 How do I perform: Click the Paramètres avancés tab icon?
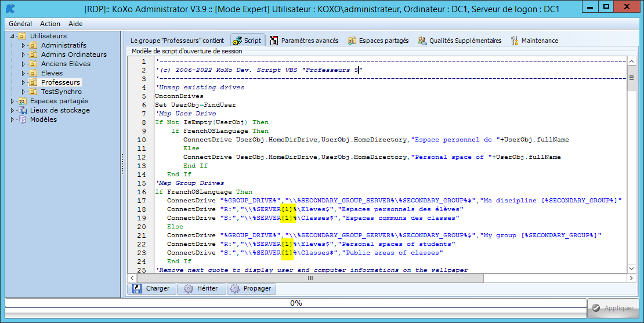click(x=274, y=41)
